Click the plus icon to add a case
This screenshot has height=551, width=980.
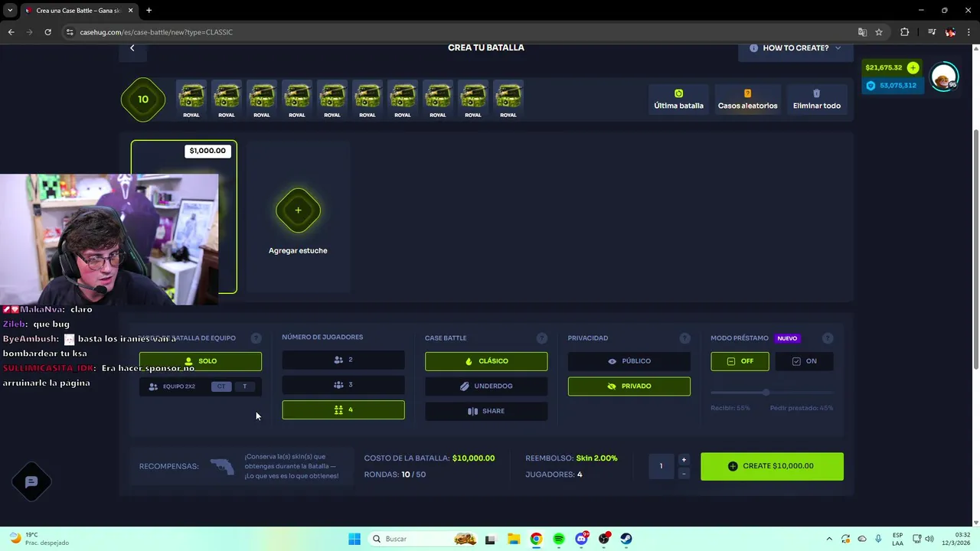298,210
